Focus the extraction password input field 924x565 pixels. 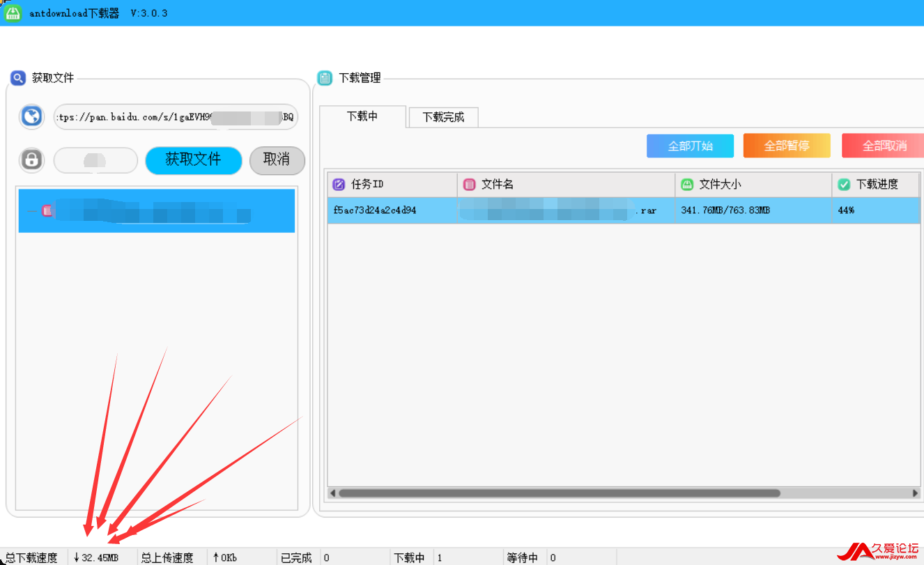click(95, 160)
